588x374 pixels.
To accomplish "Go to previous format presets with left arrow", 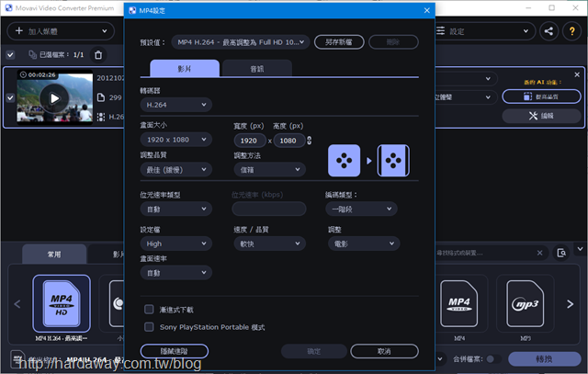I will pyautogui.click(x=17, y=304).
